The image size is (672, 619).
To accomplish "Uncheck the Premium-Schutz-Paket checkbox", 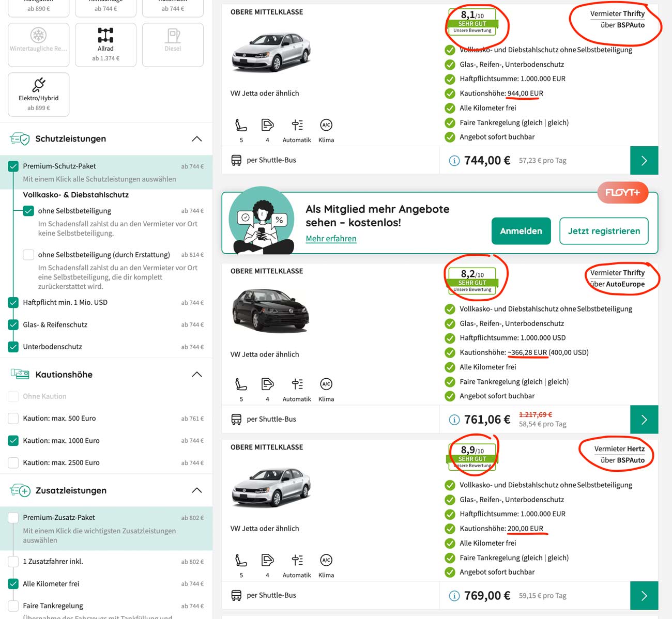I will pyautogui.click(x=13, y=166).
